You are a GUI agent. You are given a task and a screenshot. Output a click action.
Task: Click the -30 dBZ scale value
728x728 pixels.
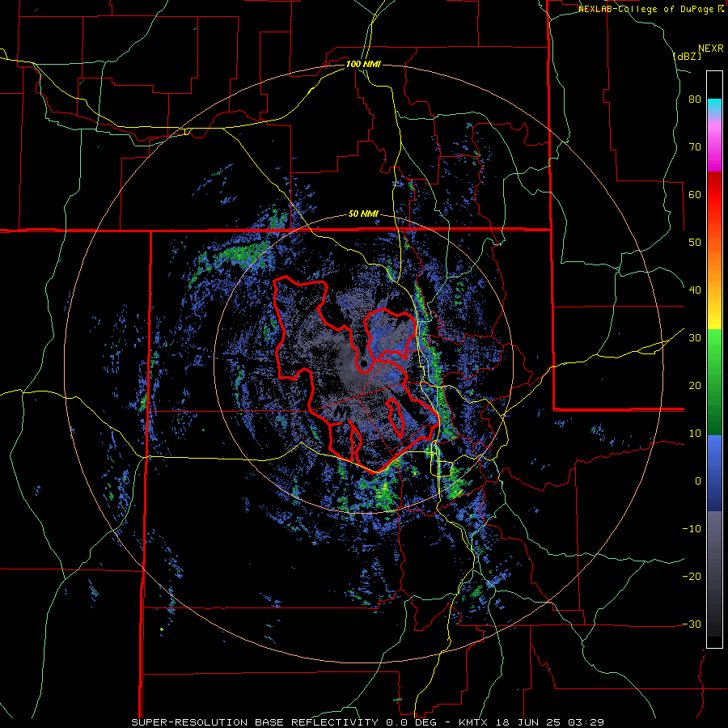tap(692, 624)
